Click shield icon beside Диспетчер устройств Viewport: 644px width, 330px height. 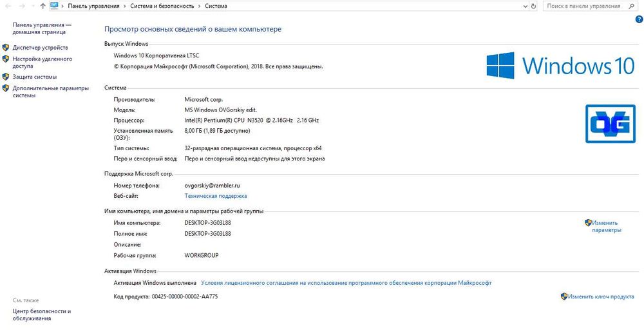pos(6,48)
